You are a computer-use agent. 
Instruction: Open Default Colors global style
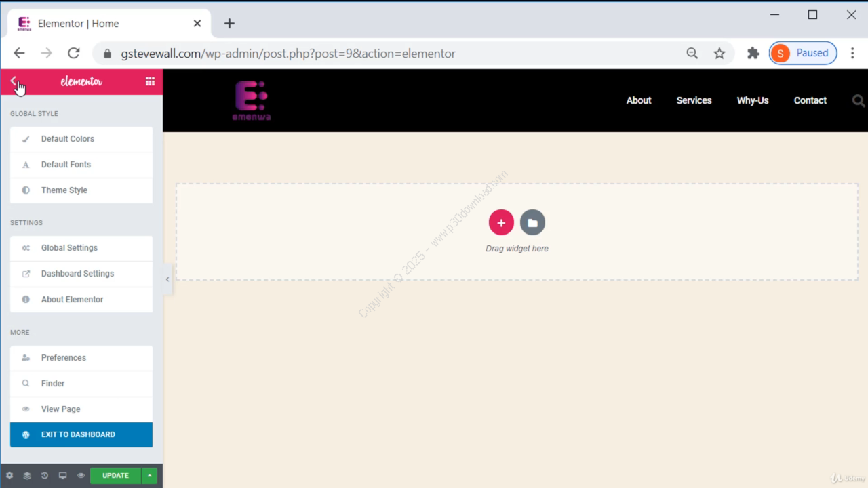tap(81, 139)
